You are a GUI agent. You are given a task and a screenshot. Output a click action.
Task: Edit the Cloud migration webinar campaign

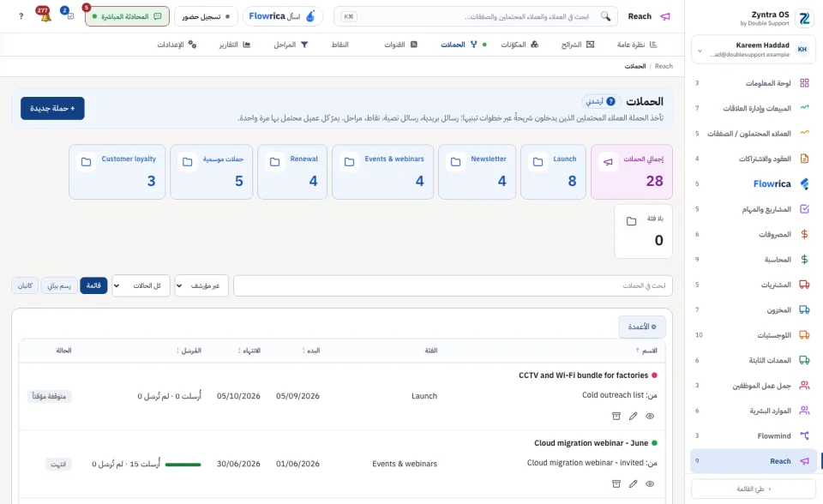point(633,484)
